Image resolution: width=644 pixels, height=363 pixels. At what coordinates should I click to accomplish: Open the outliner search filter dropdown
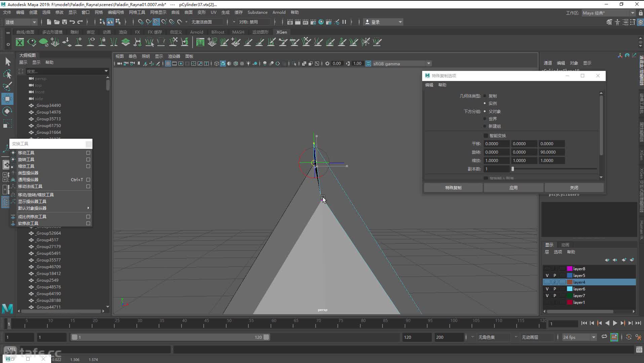[106, 71]
